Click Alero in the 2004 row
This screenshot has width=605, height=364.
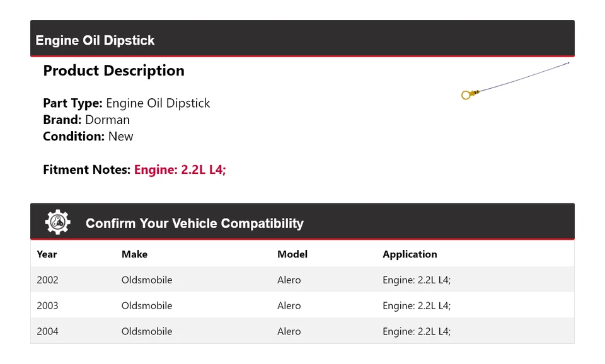[x=289, y=331]
